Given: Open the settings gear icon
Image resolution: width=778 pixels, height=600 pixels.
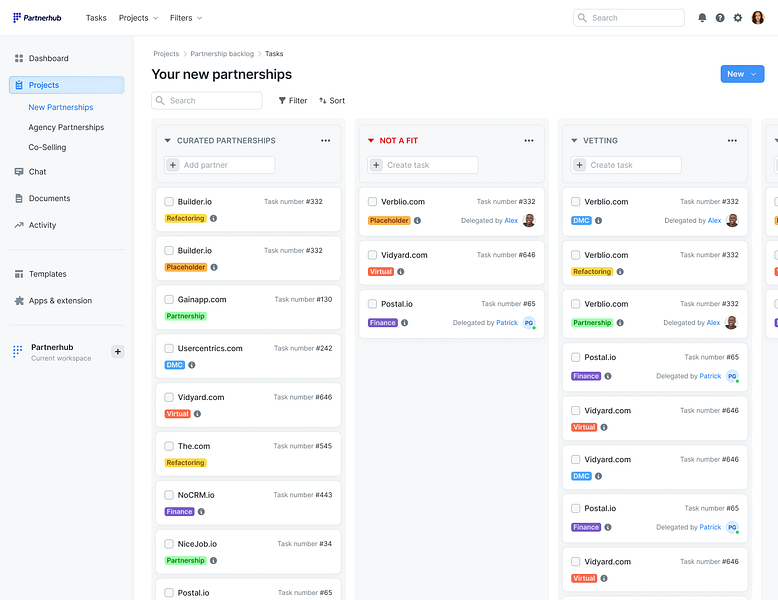Looking at the screenshot, I should click(x=738, y=18).
